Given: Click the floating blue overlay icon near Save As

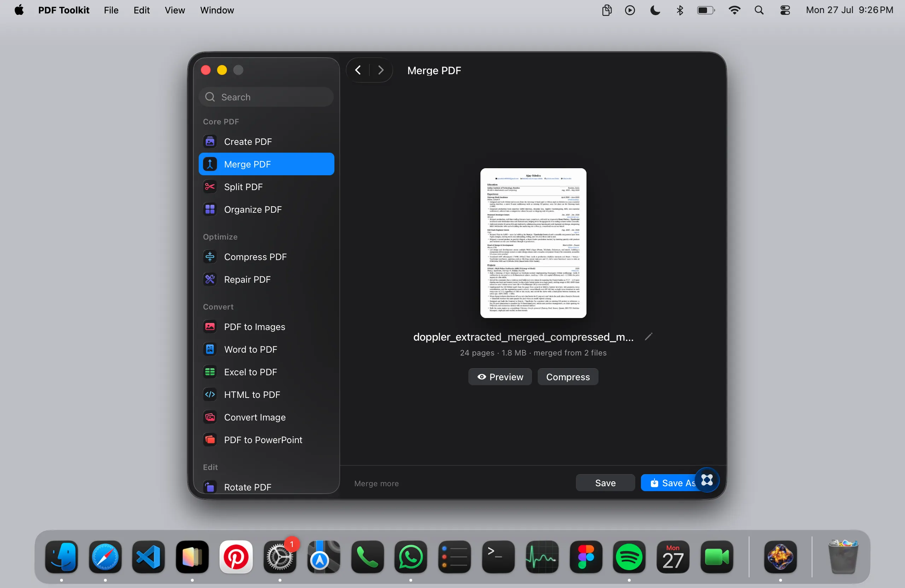Looking at the screenshot, I should pyautogui.click(x=707, y=480).
